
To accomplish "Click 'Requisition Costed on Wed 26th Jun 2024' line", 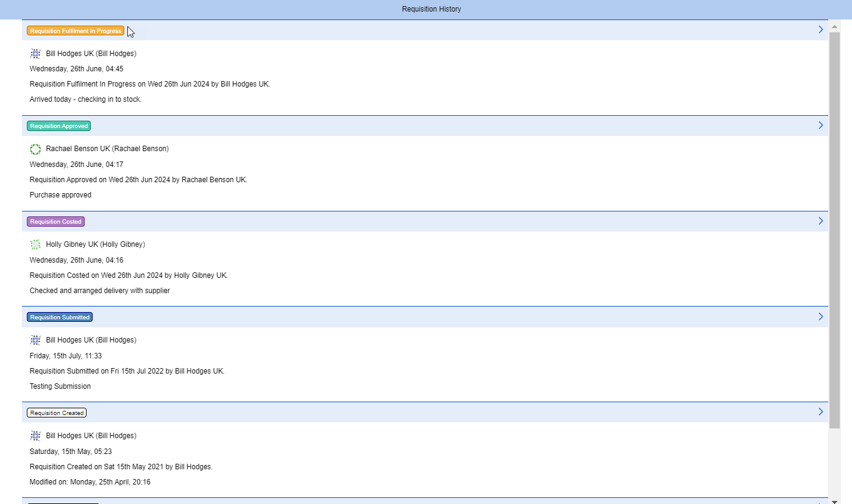I will click(x=129, y=275).
